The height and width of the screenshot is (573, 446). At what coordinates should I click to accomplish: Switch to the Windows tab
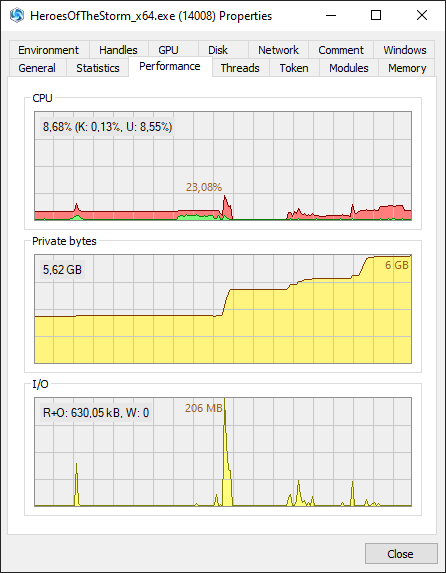(405, 50)
